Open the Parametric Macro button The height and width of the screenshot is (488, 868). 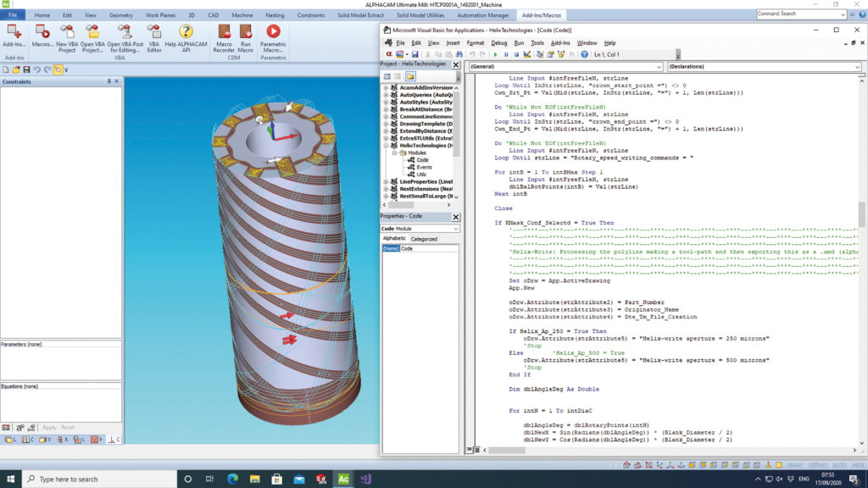[273, 39]
